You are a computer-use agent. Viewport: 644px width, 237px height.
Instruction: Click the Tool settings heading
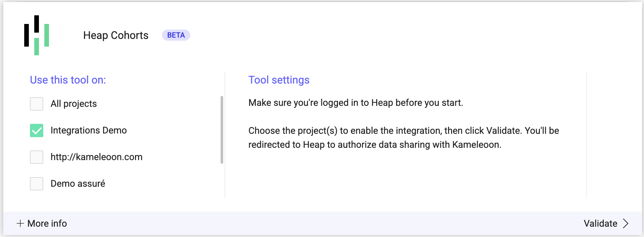[x=279, y=80]
